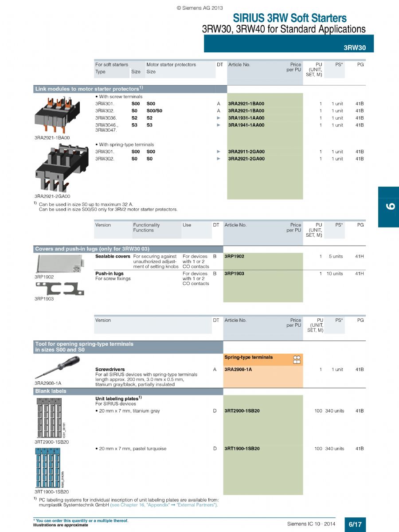Select the Push-in lugs version label

point(110,274)
